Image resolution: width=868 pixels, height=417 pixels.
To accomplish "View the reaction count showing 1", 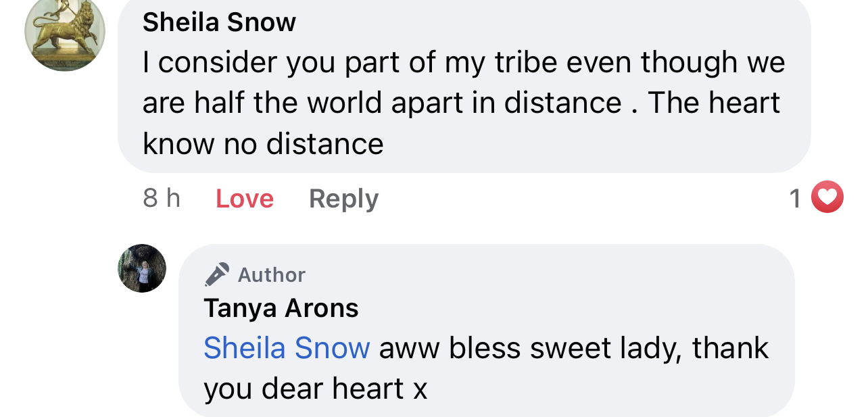I will 796,198.
